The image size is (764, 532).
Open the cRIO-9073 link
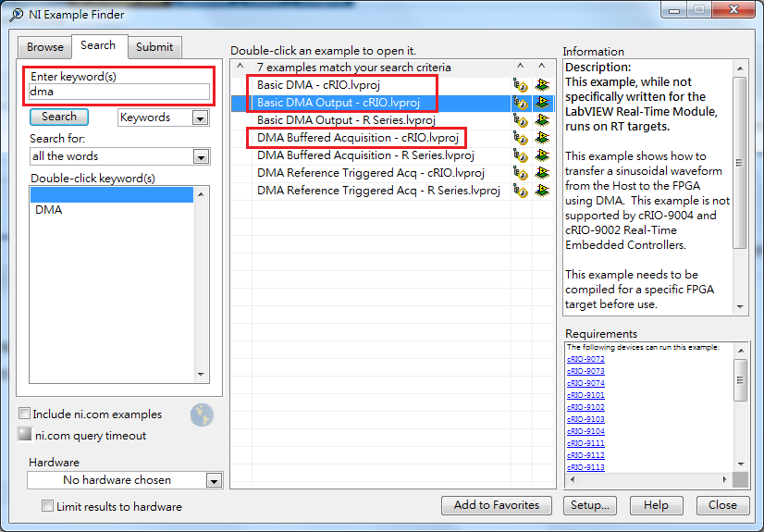point(585,371)
